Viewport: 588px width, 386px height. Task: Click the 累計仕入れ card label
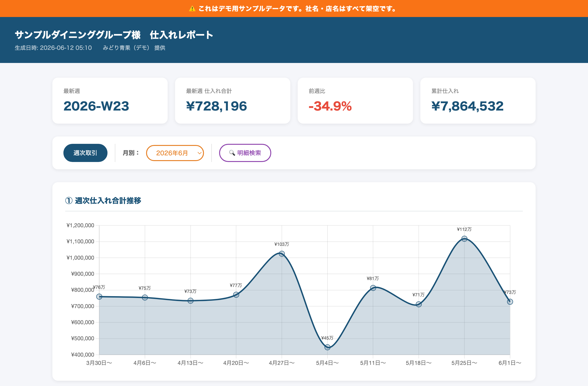[445, 91]
